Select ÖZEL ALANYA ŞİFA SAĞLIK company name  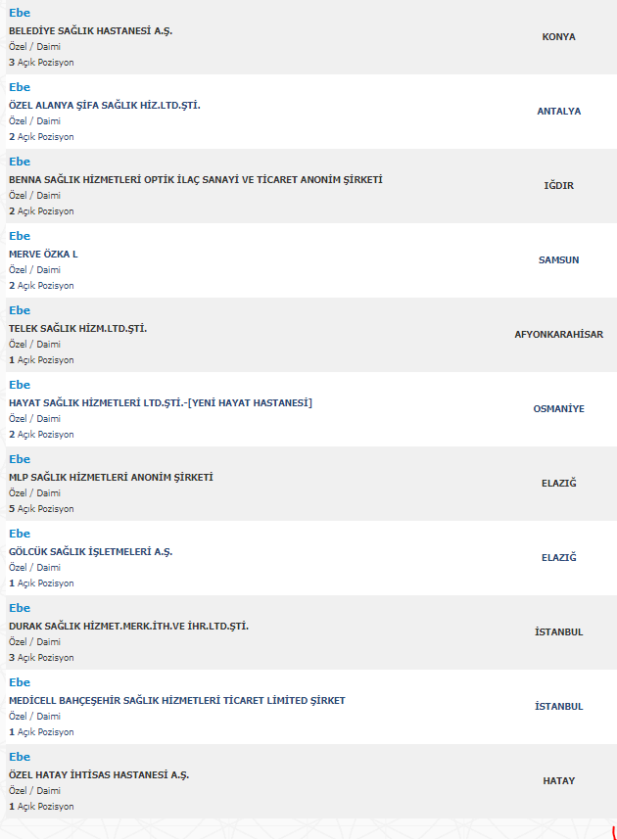pyautogui.click(x=104, y=106)
